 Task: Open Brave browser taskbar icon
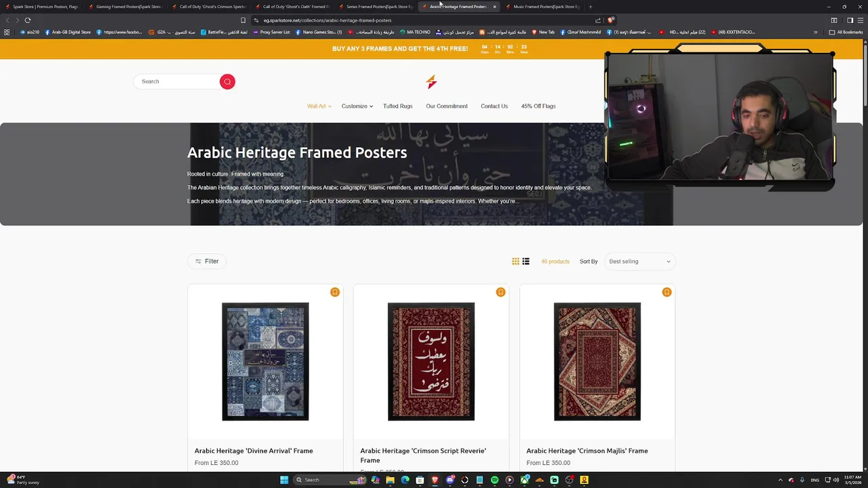pyautogui.click(x=435, y=480)
